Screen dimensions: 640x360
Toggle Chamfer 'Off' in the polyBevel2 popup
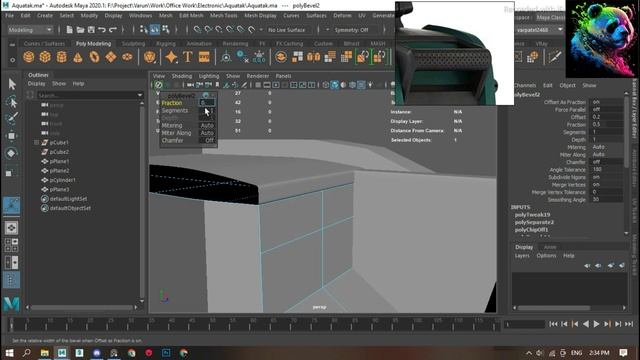[207, 140]
